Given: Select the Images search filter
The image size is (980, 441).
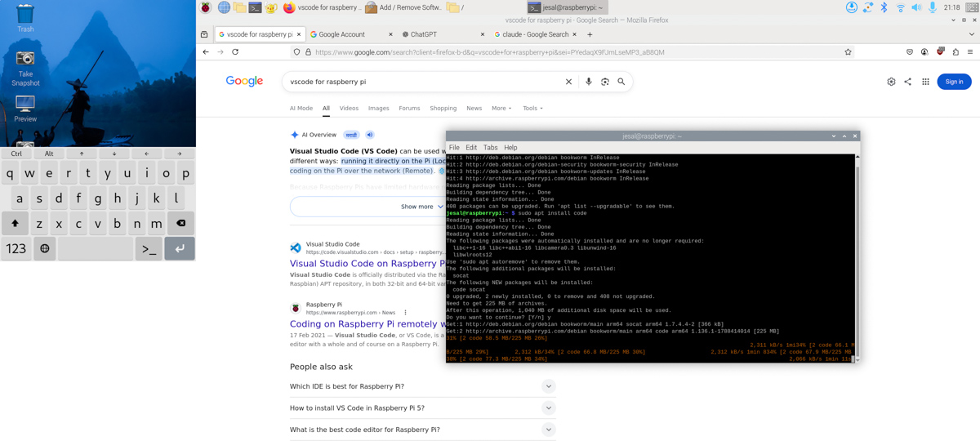Looking at the screenshot, I should click(378, 108).
